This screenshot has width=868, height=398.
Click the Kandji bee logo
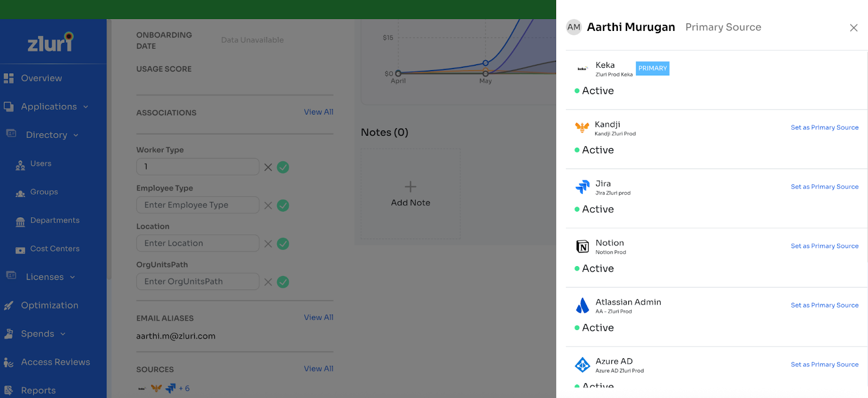[582, 128]
